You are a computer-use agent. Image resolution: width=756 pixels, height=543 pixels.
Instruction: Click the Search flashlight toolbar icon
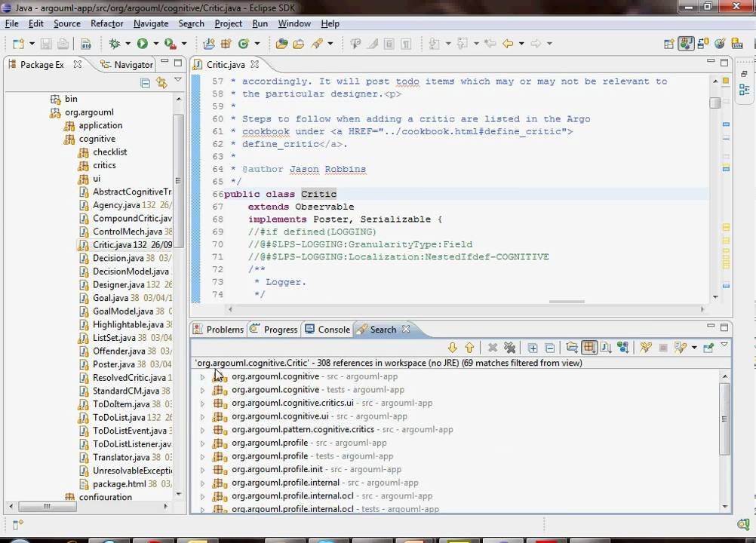[x=317, y=44]
